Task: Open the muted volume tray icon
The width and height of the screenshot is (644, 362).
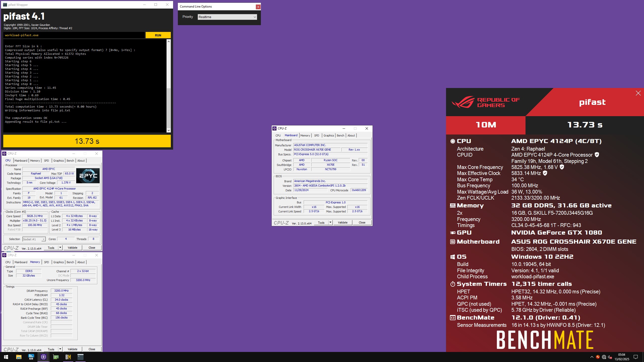Action: (610, 357)
